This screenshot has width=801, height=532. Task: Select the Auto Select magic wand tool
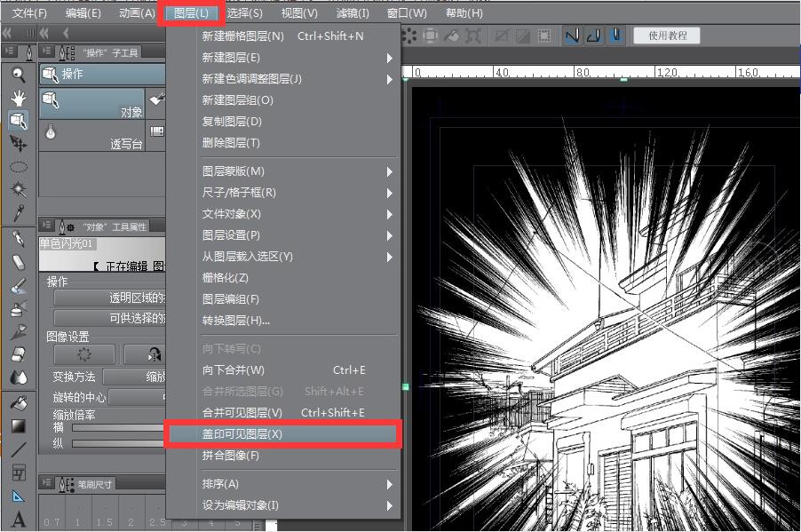coord(18,189)
